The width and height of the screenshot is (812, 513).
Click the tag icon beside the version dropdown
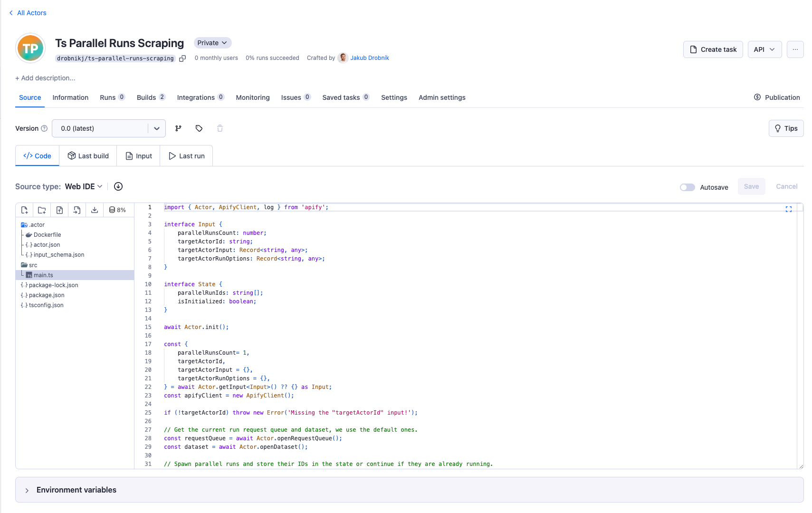(199, 128)
